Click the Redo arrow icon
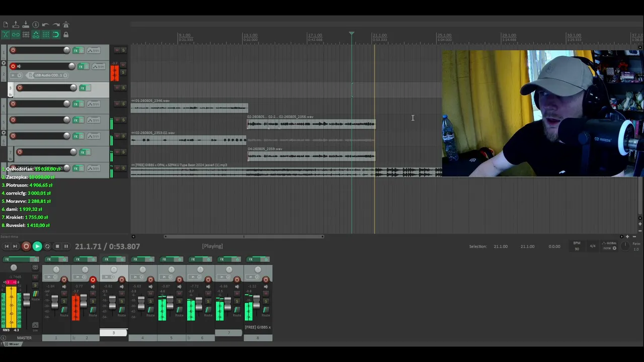This screenshot has width=644, height=362. tap(56, 25)
